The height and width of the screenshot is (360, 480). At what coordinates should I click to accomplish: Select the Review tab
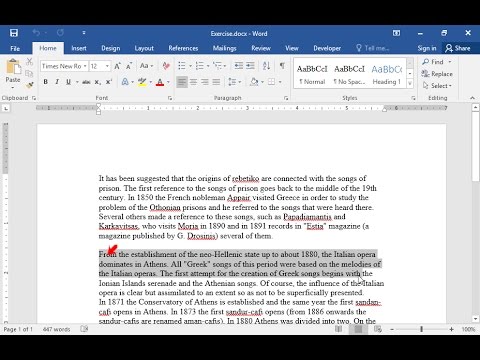[x=261, y=48]
